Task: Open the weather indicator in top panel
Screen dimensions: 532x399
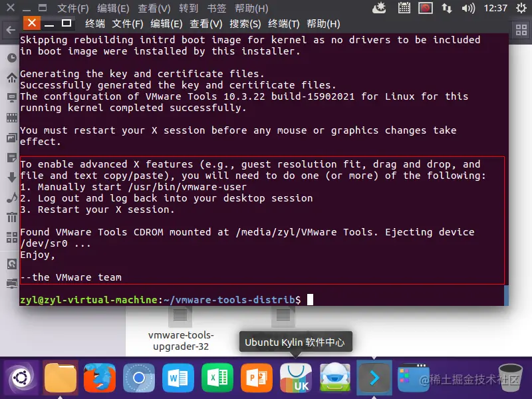Action: click(x=379, y=8)
